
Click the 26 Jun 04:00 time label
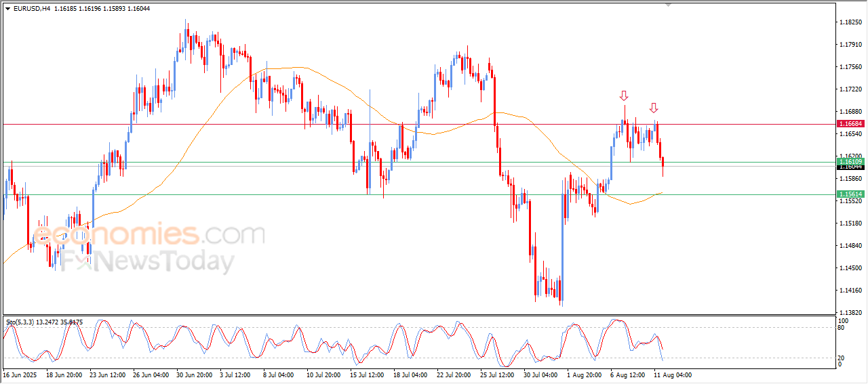pyautogui.click(x=151, y=375)
